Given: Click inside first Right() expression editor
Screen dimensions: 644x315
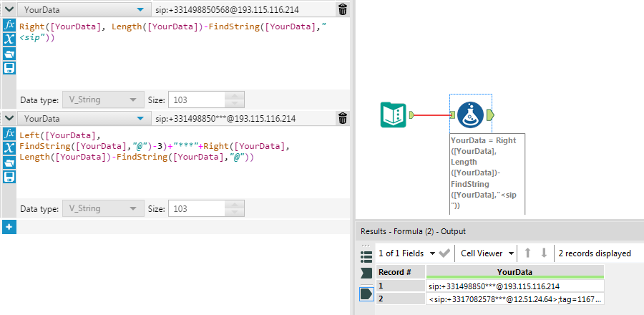Looking at the screenshot, I should coord(182,54).
